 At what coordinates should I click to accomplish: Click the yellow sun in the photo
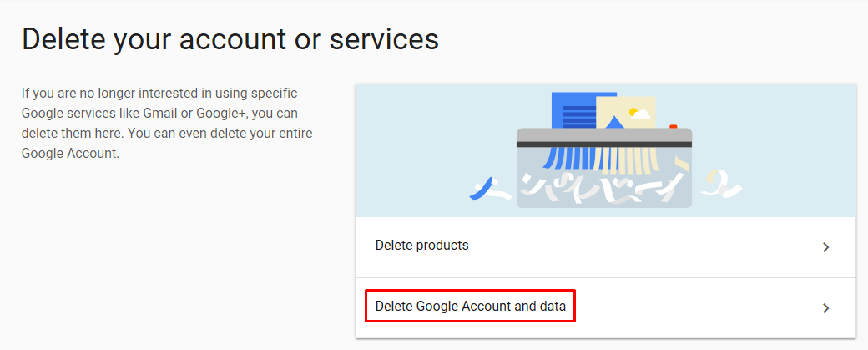click(634, 110)
